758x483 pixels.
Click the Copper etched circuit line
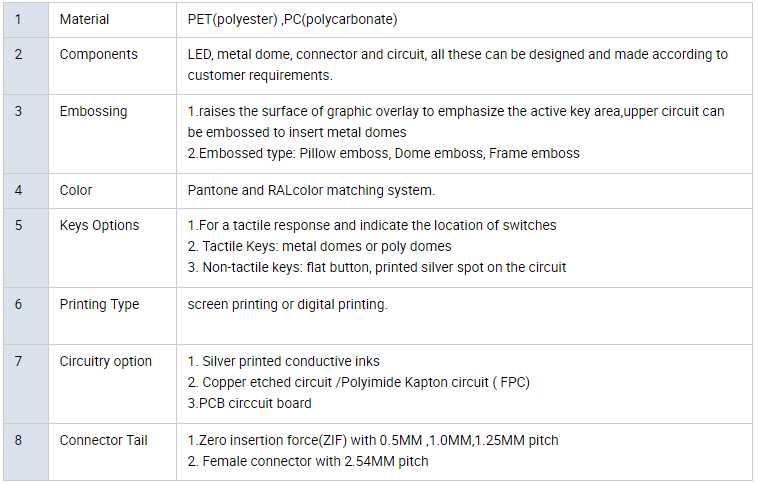point(359,382)
